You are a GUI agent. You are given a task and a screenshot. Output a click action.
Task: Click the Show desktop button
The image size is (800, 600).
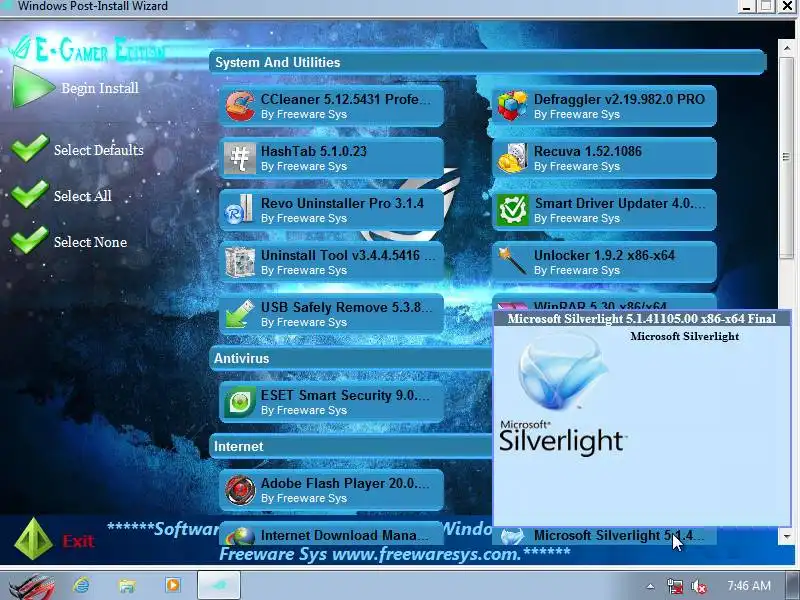pyautogui.click(x=793, y=586)
